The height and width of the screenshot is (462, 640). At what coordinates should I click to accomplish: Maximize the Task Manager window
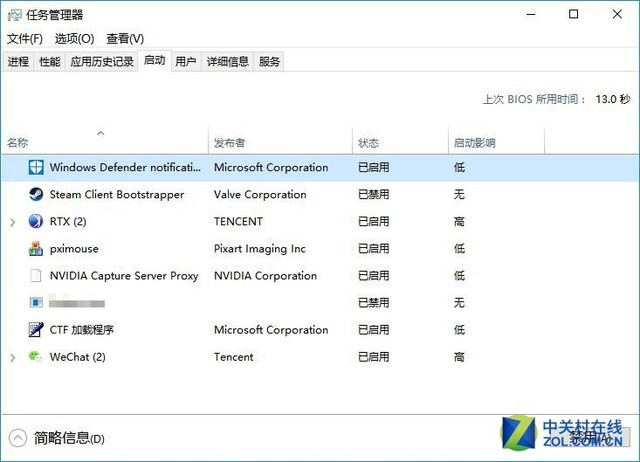click(x=573, y=15)
